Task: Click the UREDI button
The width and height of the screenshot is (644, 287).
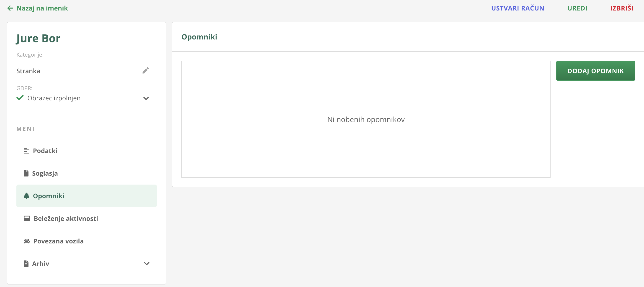Action: coord(577,8)
